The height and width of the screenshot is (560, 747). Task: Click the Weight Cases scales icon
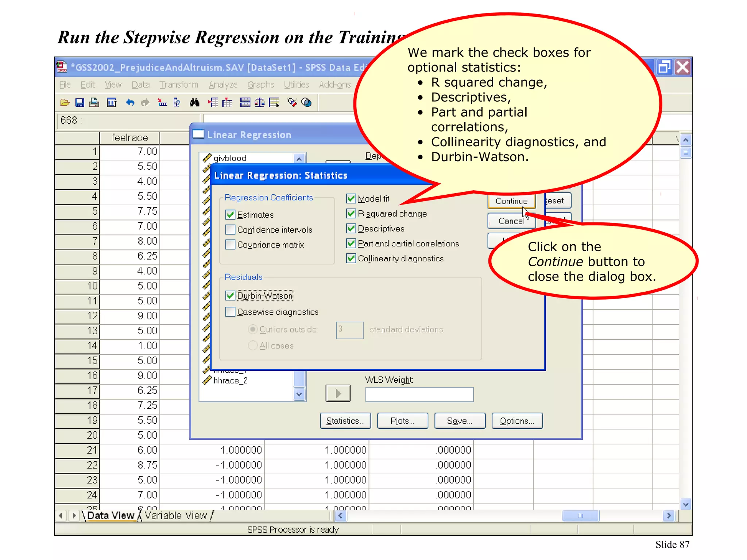(x=260, y=103)
